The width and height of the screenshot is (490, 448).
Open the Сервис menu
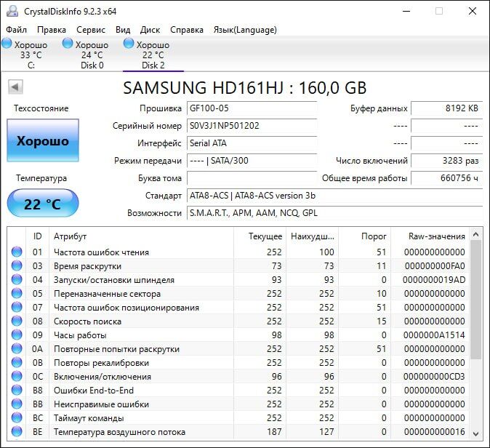pyautogui.click(x=91, y=30)
